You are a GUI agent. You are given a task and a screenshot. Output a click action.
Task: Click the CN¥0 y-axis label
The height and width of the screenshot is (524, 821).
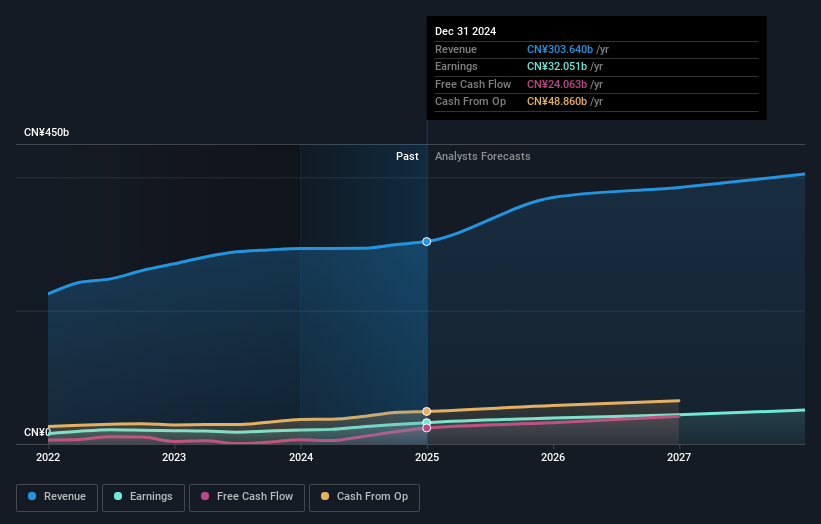(x=37, y=432)
